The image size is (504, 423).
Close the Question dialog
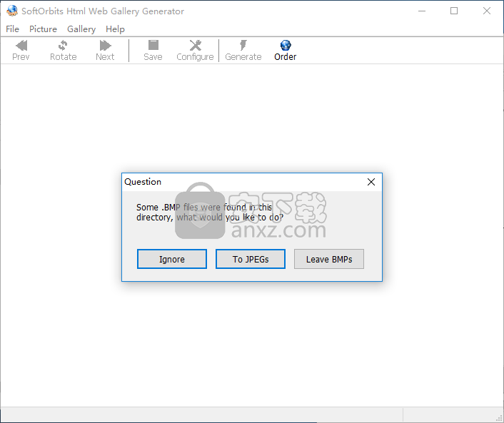[371, 182]
